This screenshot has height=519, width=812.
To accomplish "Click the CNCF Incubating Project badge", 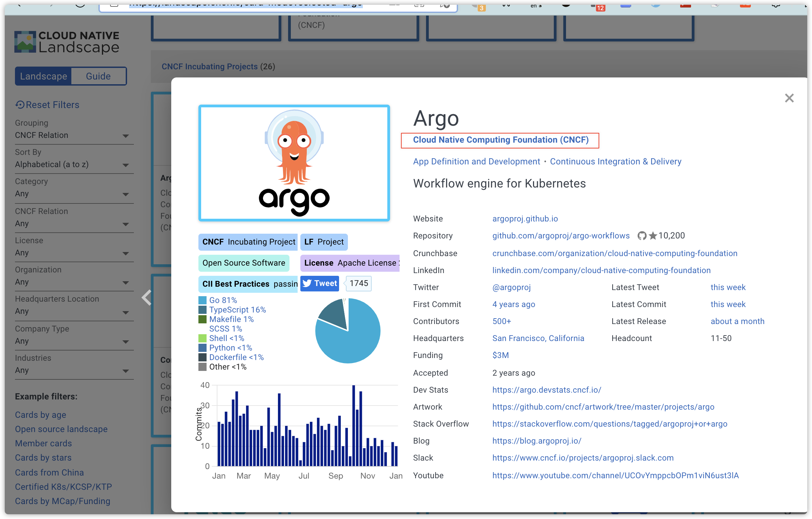I will tap(248, 242).
